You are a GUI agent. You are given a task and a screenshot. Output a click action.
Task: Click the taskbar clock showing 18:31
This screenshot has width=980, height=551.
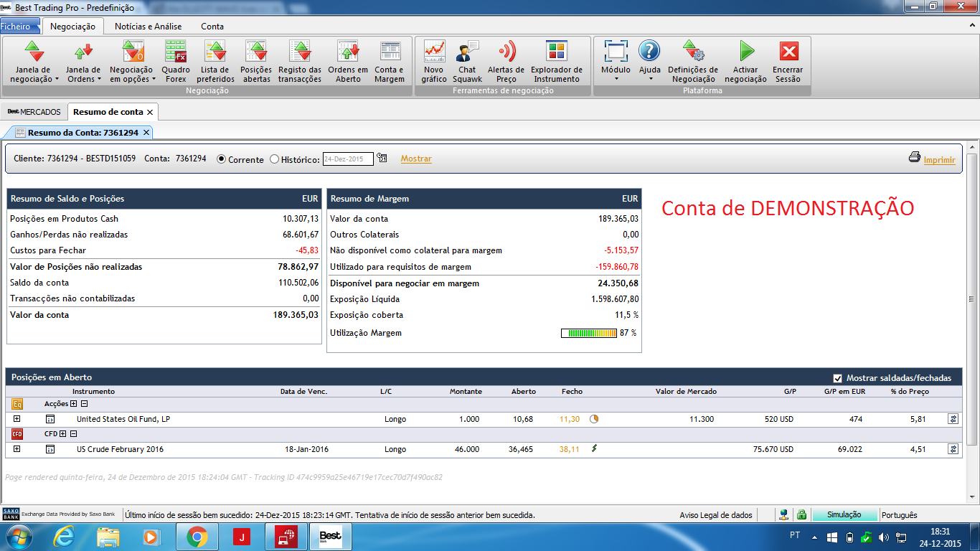940,537
